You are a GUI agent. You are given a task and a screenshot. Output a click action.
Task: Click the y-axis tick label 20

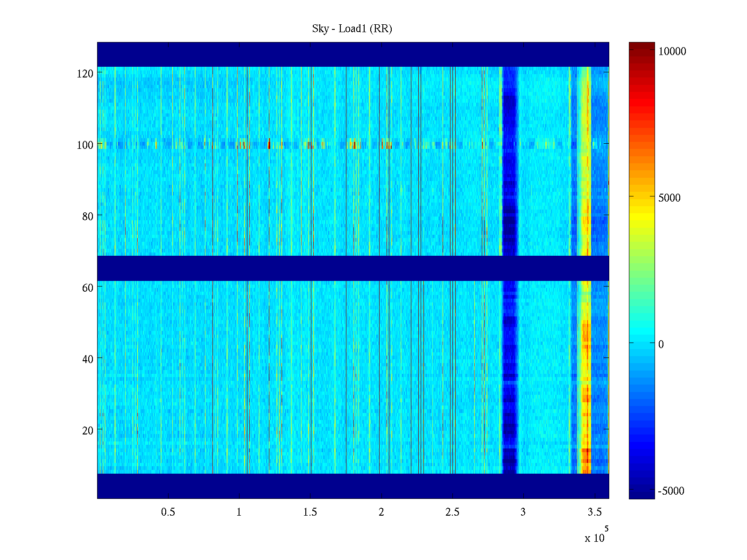(x=87, y=431)
